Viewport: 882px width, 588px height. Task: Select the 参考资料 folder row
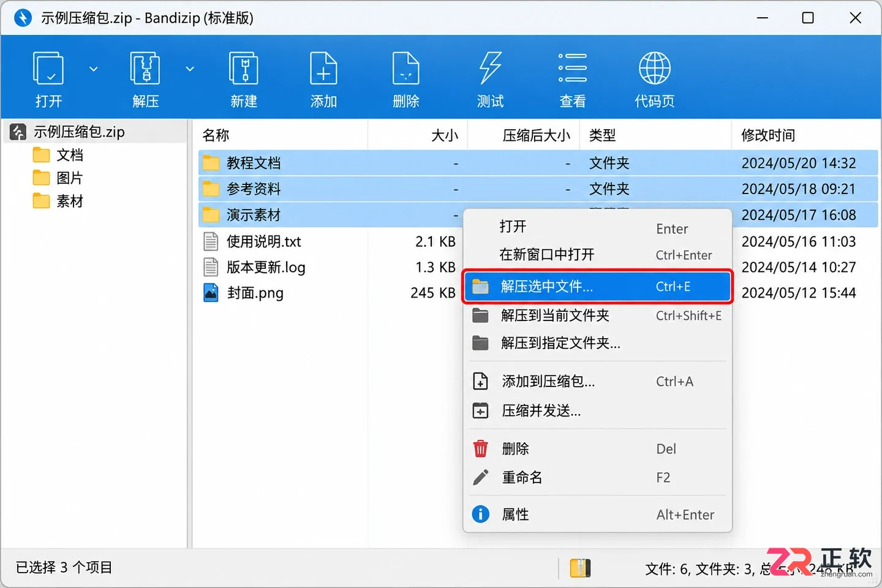pos(538,189)
